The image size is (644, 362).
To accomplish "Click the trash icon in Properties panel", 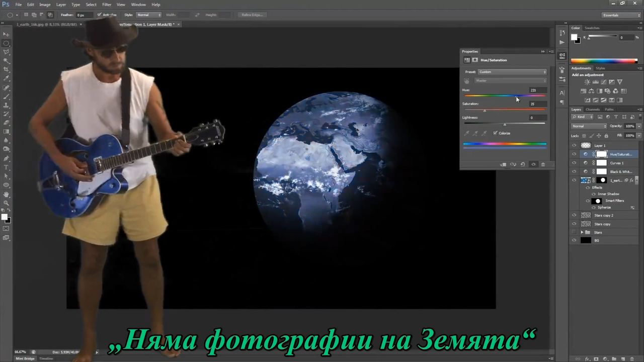I will click(543, 164).
